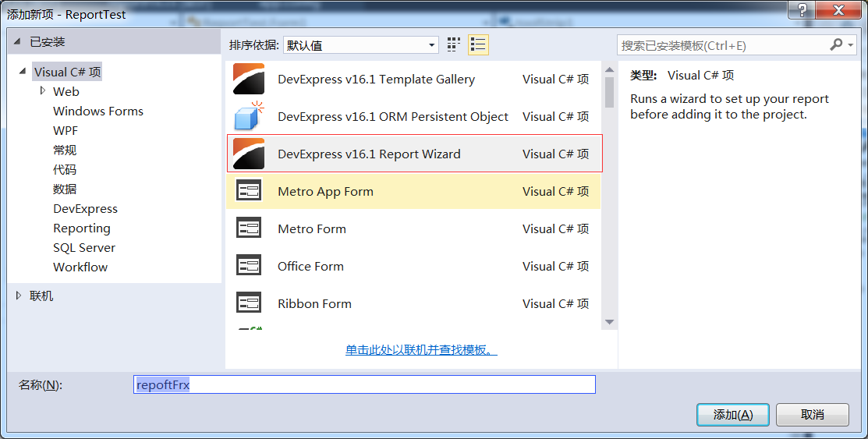
Task: Click Visual C# 项 on Ribbon Form row
Action: (556, 304)
